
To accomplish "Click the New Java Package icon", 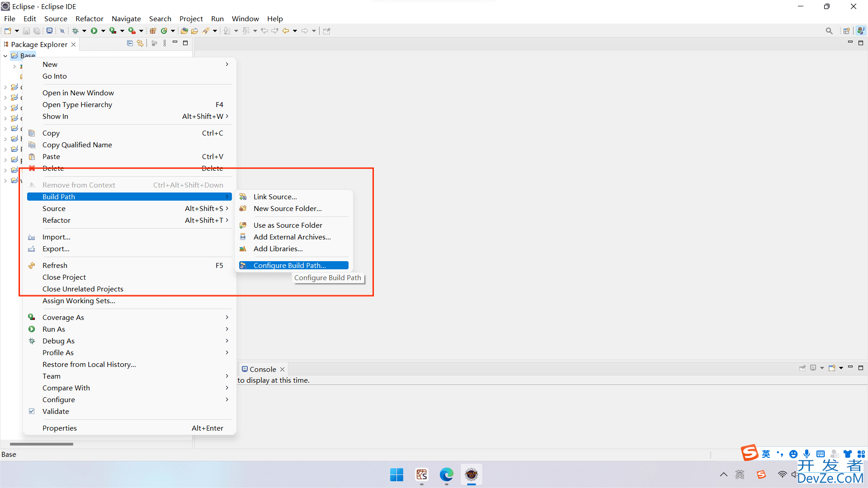I will [x=153, y=31].
